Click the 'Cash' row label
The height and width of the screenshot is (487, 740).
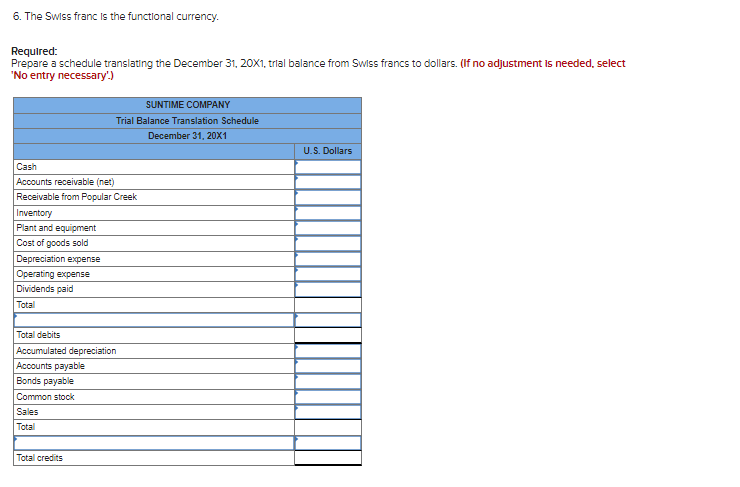tap(26, 167)
